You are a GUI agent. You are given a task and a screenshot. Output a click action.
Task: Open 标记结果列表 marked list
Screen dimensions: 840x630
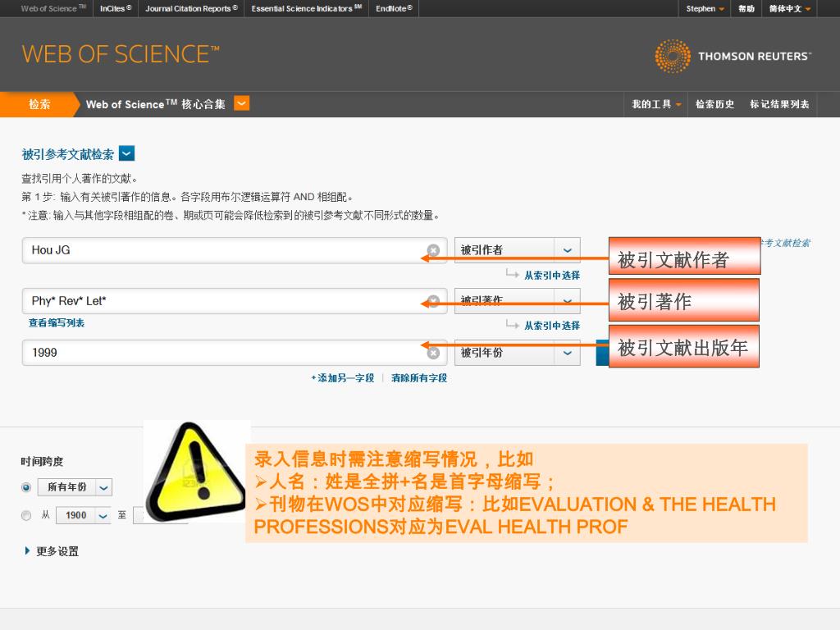779,104
